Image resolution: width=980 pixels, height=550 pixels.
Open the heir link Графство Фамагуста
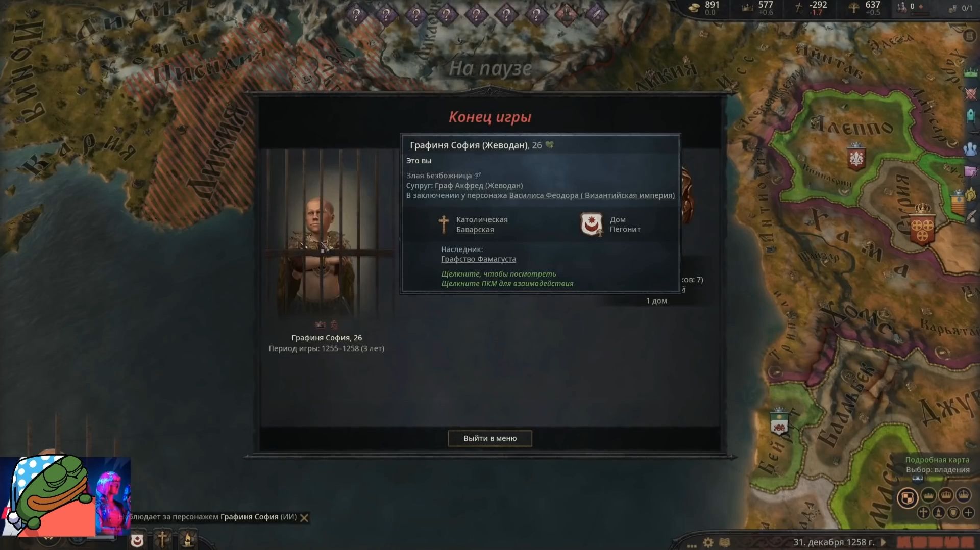(478, 259)
